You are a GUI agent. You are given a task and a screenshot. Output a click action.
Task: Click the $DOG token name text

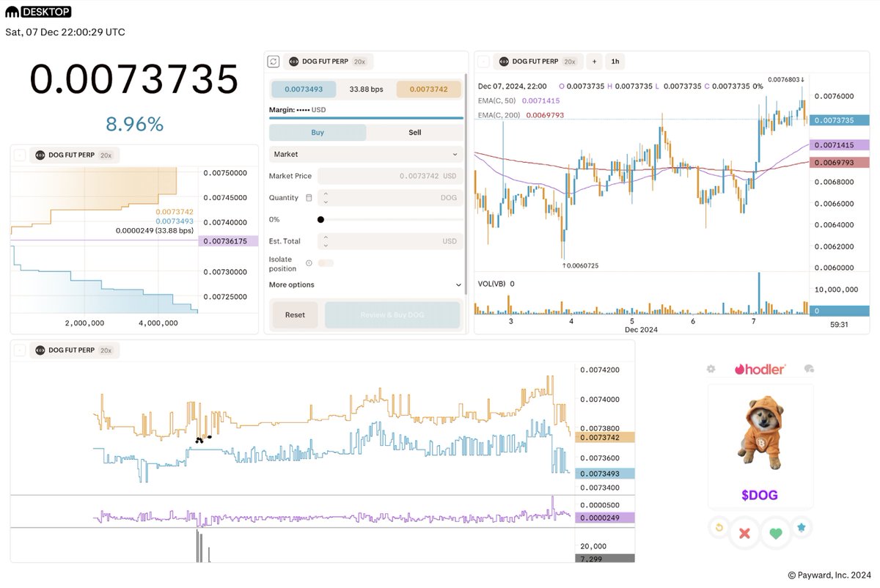point(760,496)
